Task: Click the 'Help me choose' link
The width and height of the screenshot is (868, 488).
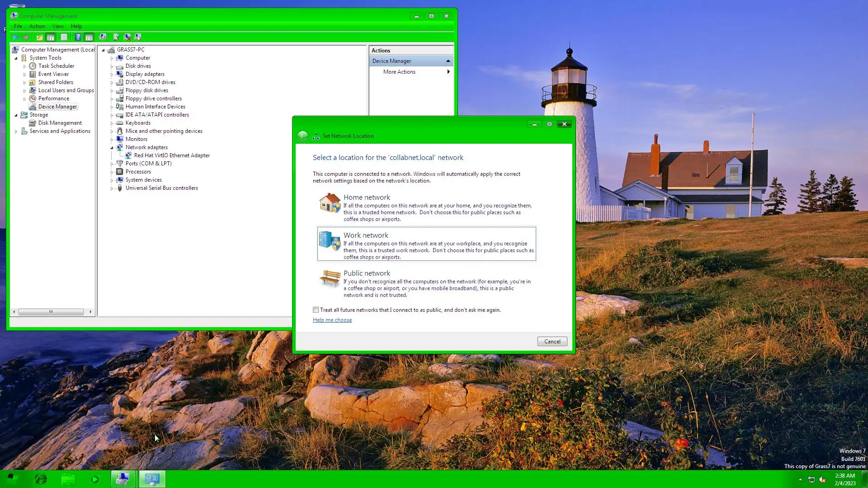Action: point(332,320)
